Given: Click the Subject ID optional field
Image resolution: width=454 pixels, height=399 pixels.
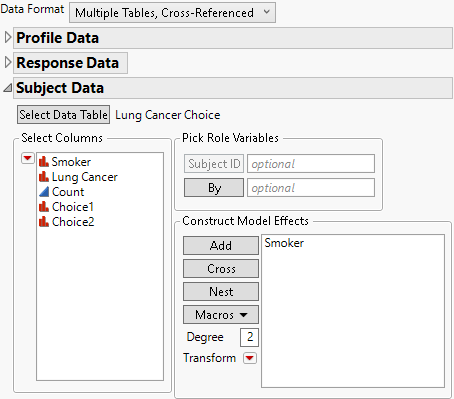Looking at the screenshot, I should coord(311,164).
